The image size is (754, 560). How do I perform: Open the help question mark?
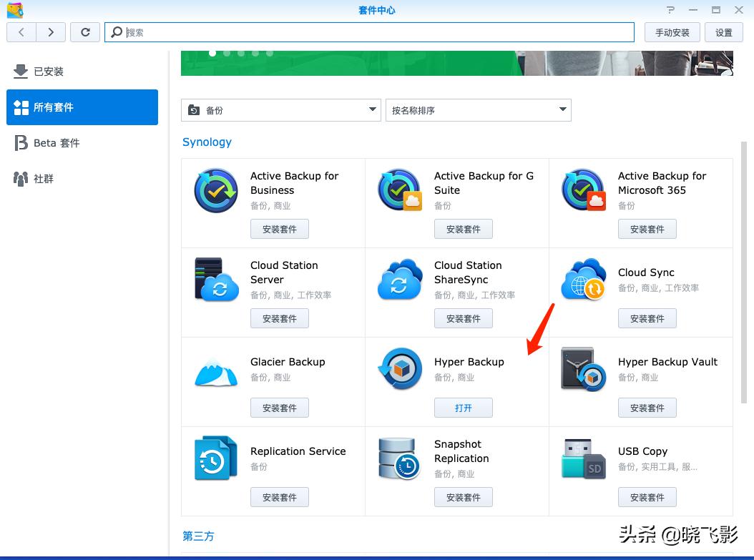click(x=671, y=9)
